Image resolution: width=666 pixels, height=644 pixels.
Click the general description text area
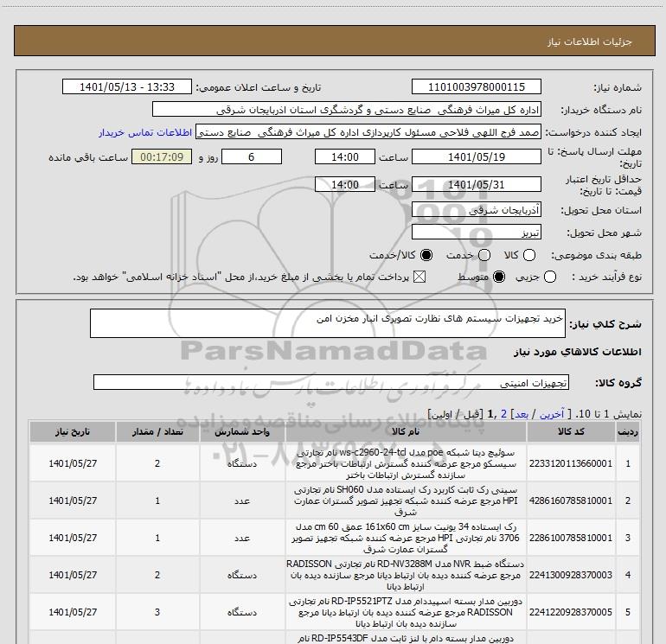point(328,323)
